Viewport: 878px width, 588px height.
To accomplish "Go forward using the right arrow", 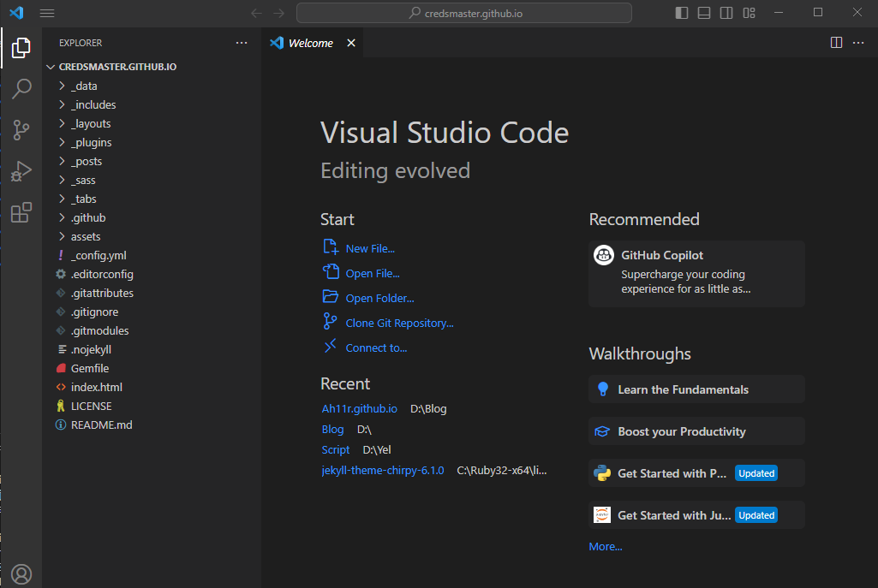I will tap(279, 13).
